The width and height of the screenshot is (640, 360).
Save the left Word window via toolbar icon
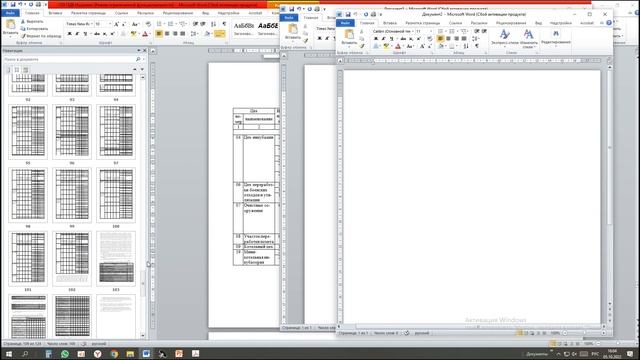coord(13,4)
